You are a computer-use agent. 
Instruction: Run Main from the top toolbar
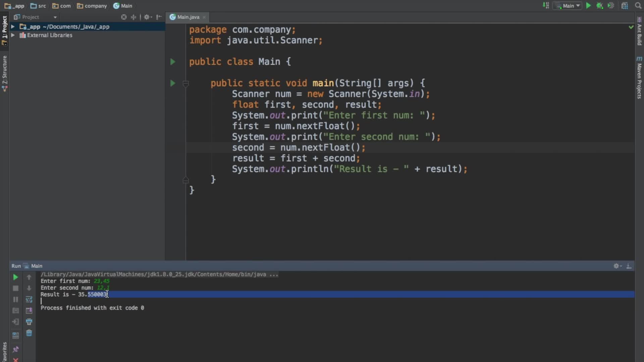click(588, 6)
